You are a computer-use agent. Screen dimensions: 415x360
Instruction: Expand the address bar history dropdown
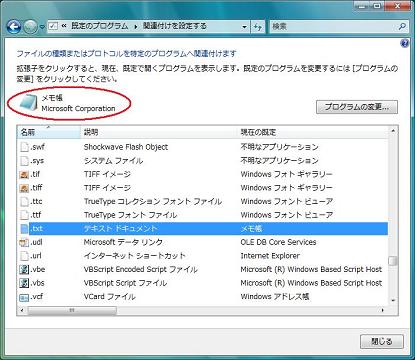click(x=244, y=26)
